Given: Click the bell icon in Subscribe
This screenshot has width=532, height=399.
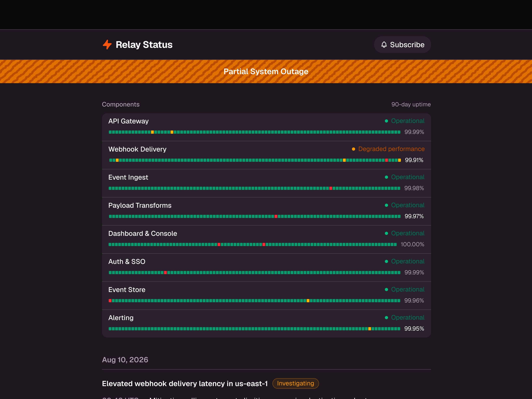Looking at the screenshot, I should coord(384,45).
